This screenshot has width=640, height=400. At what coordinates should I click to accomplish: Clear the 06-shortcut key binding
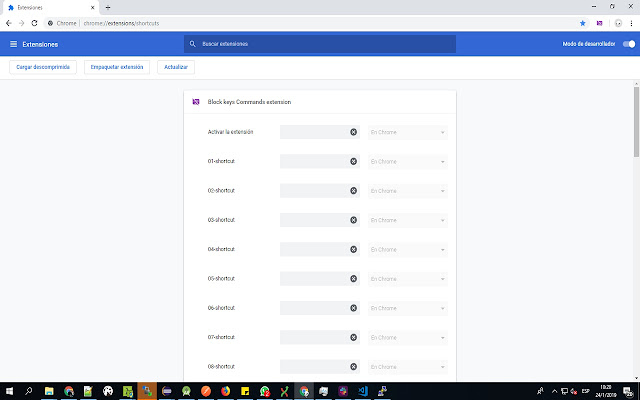(x=353, y=308)
